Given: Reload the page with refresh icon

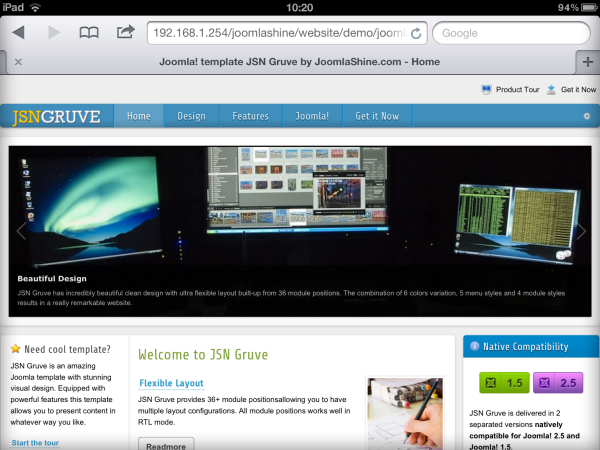Looking at the screenshot, I should pyautogui.click(x=416, y=33).
